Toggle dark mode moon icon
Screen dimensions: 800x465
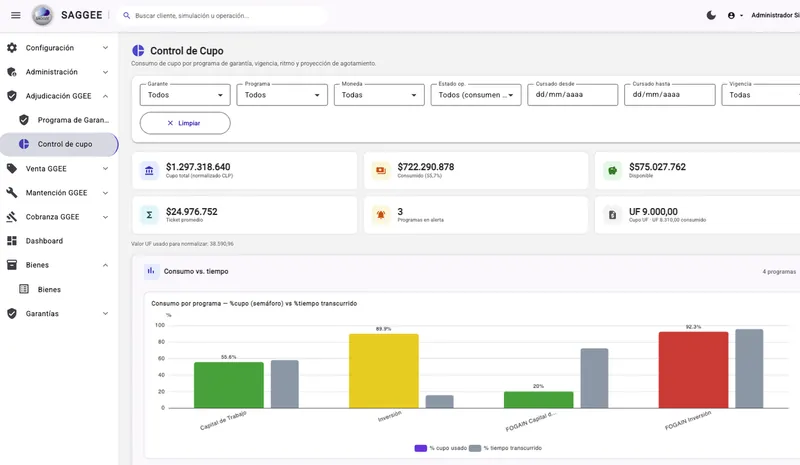point(711,15)
